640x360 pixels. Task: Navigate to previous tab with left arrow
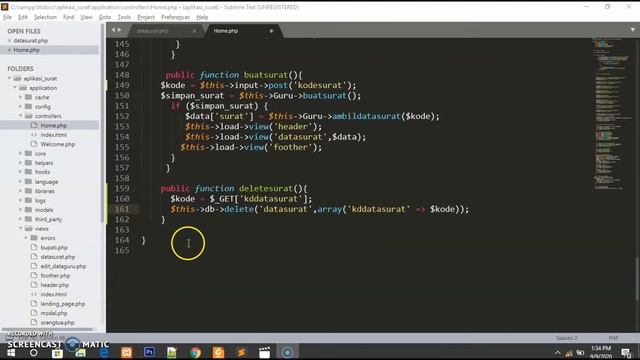coord(113,30)
